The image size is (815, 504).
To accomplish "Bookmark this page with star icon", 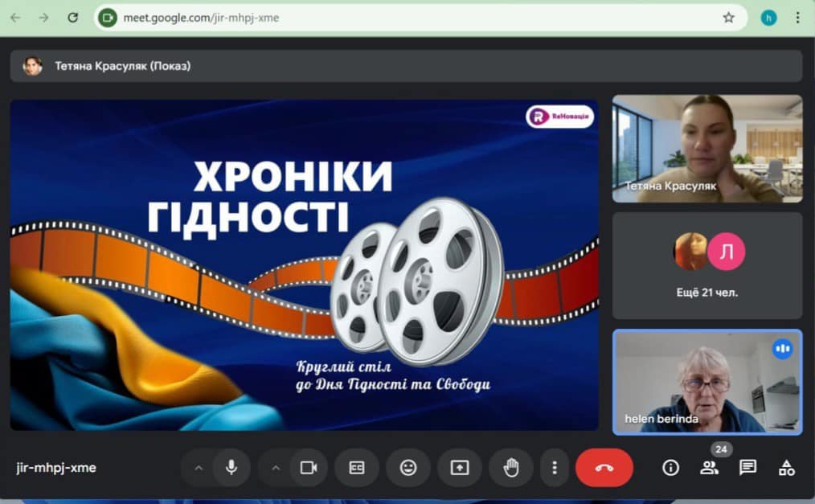I will [x=728, y=17].
